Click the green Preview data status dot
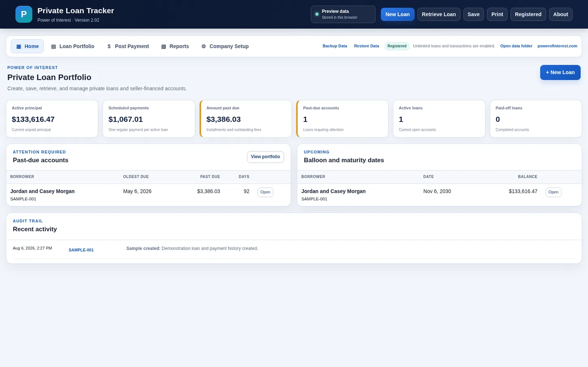Screen dimensions: 588x367 pos(317,14)
